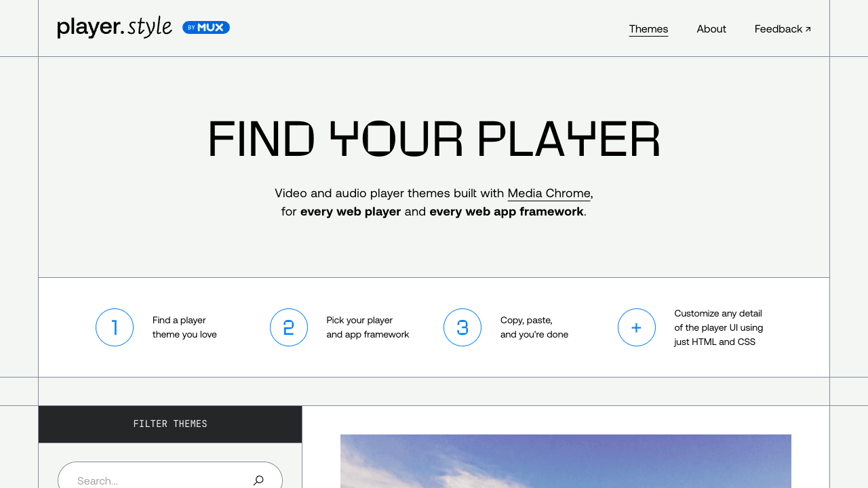Open the About page
The height and width of the screenshot is (488, 868).
(711, 28)
